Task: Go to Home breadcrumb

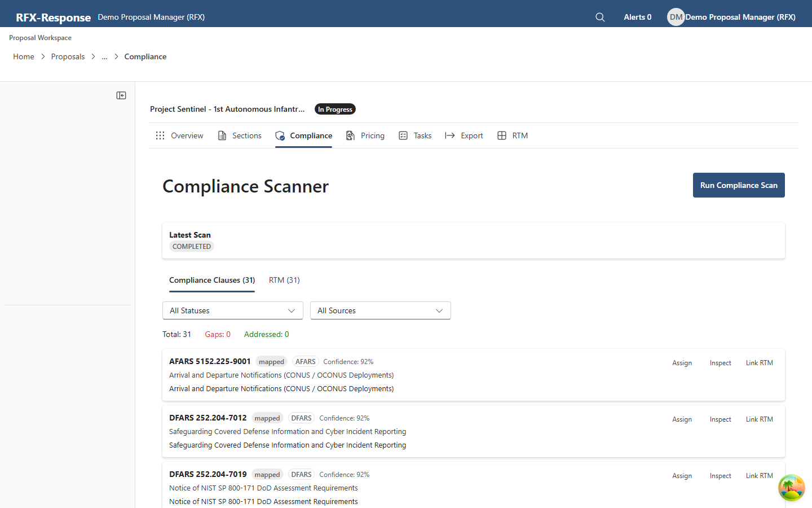Action: tap(24, 56)
